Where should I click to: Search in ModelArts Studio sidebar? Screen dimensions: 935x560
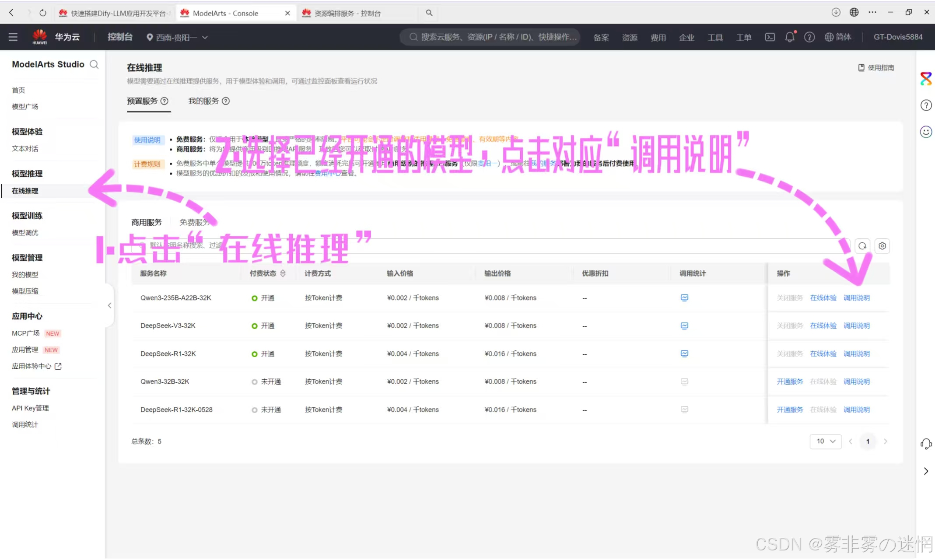94,64
